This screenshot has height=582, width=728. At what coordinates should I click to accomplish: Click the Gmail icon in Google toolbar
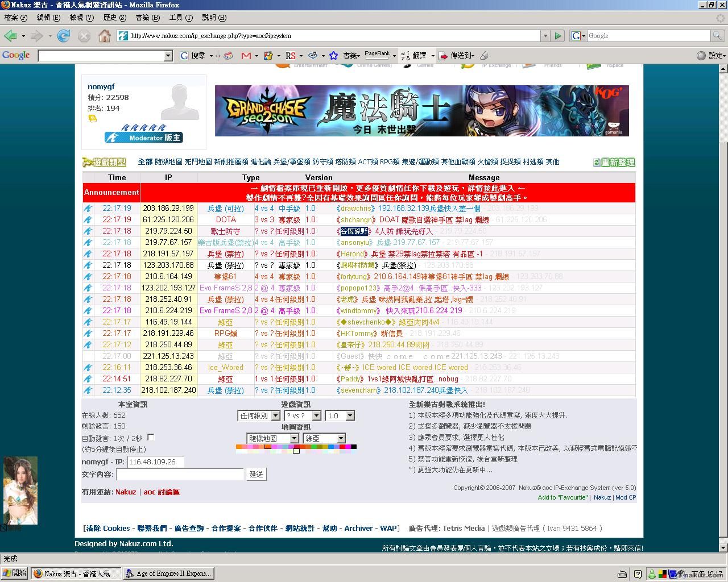pos(246,56)
